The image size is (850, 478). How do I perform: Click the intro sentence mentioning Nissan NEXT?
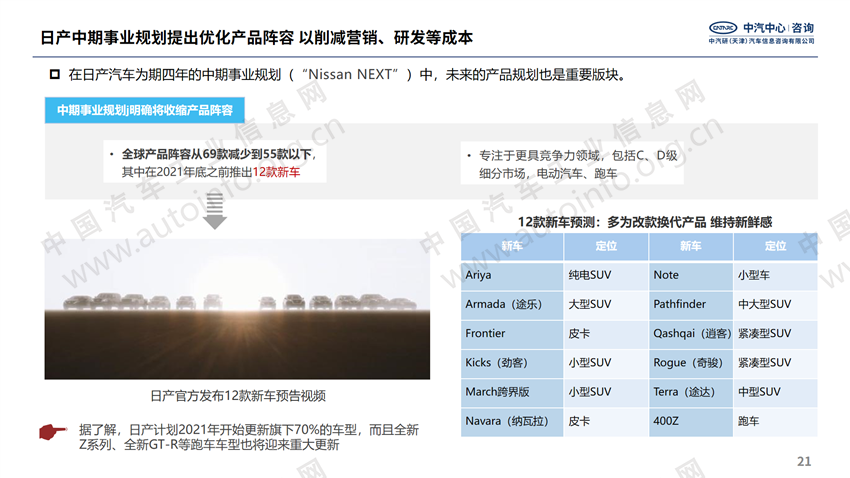347,74
